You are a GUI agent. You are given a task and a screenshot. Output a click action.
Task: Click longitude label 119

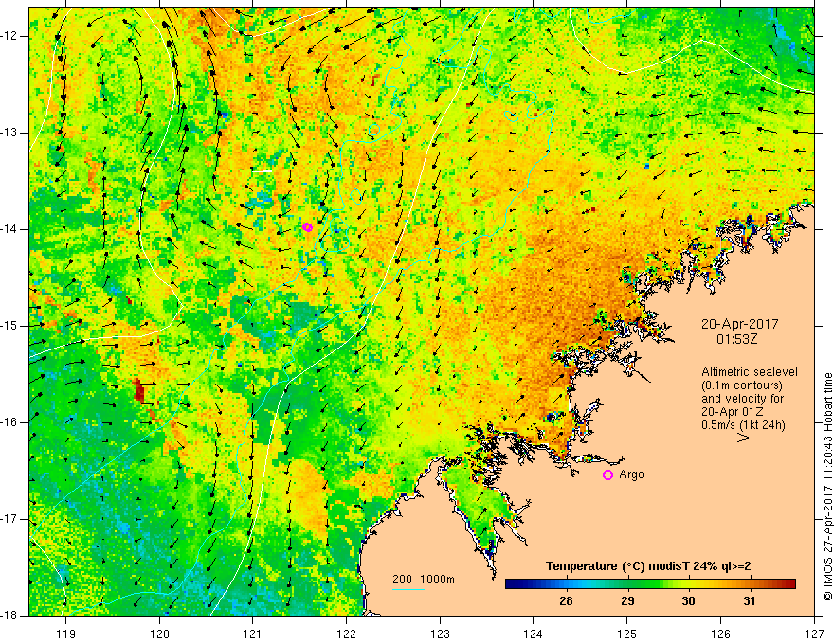[x=66, y=634]
